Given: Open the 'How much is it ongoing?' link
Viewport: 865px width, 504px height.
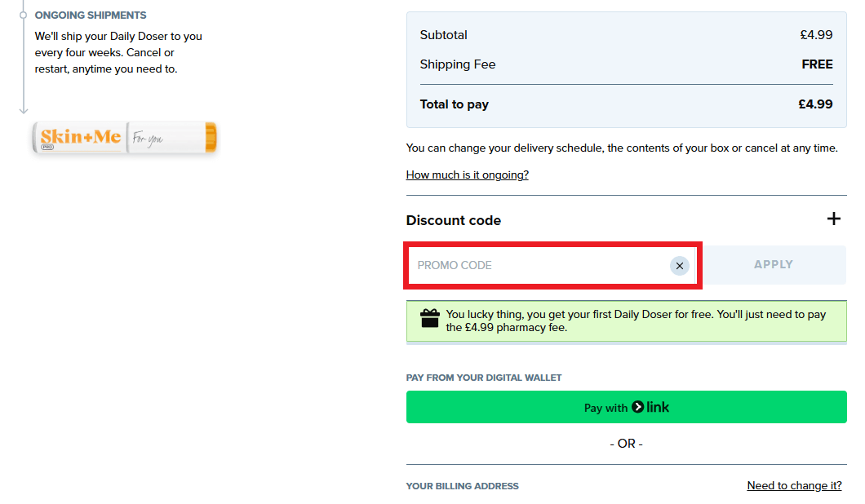Looking at the screenshot, I should tap(467, 175).
